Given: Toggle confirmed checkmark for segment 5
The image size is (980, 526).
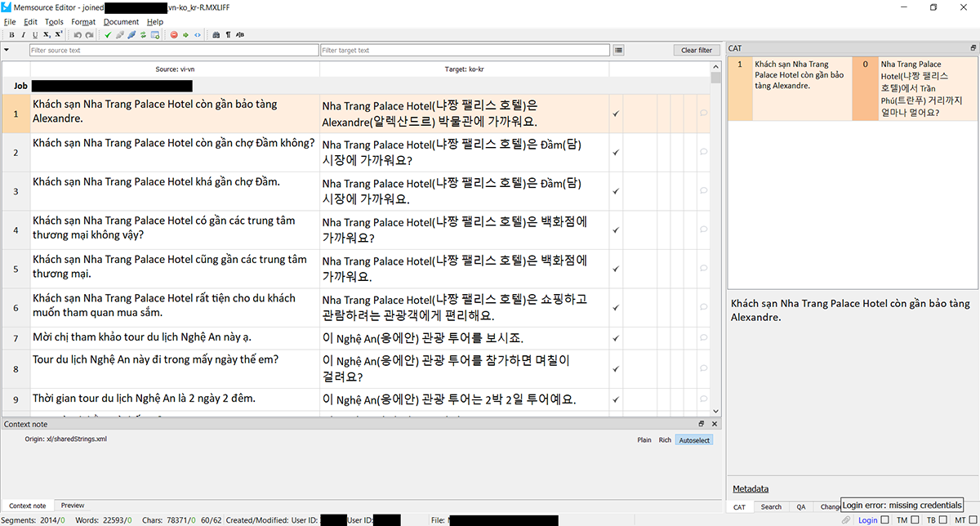Looking at the screenshot, I should pyautogui.click(x=615, y=269).
